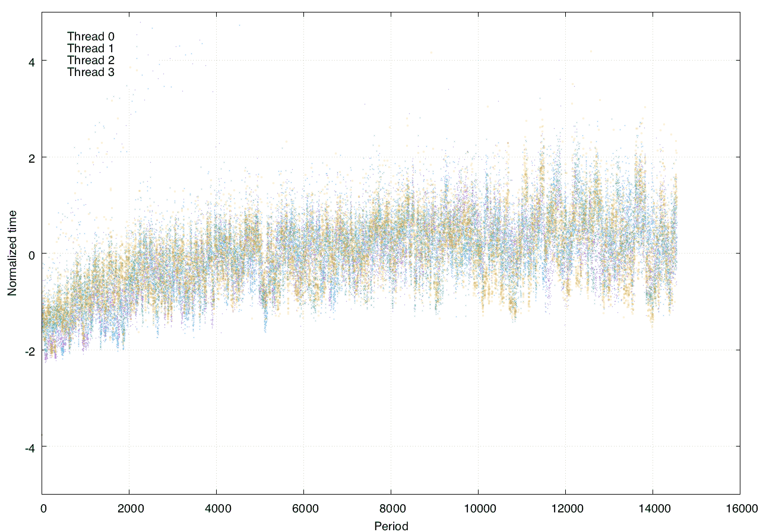Select the -4 y-axis tick label
760x532 pixels.
tap(30, 448)
